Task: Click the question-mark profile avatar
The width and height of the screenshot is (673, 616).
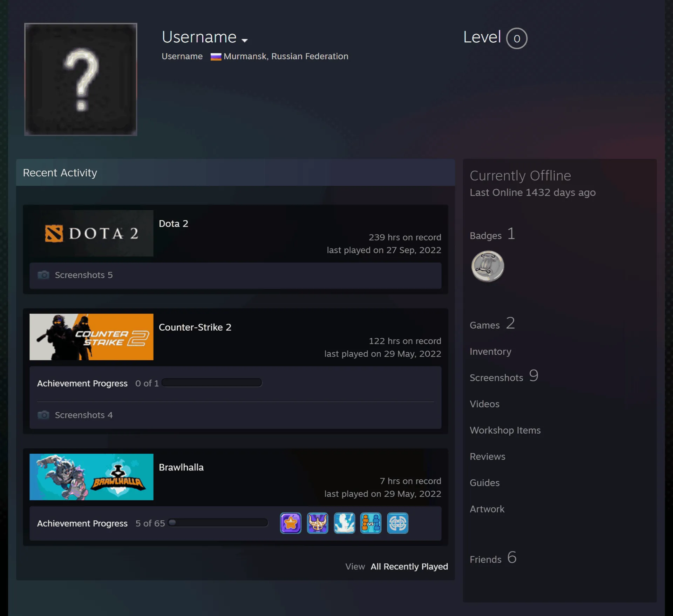Action: point(81,79)
